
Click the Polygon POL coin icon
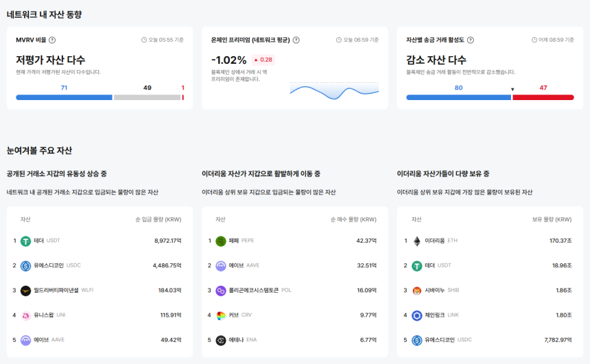click(x=220, y=291)
